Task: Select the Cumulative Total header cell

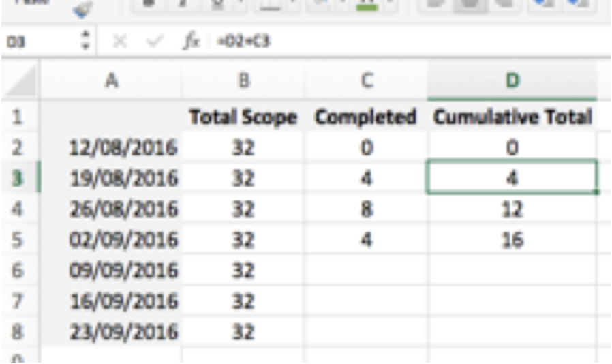Action: point(512,117)
